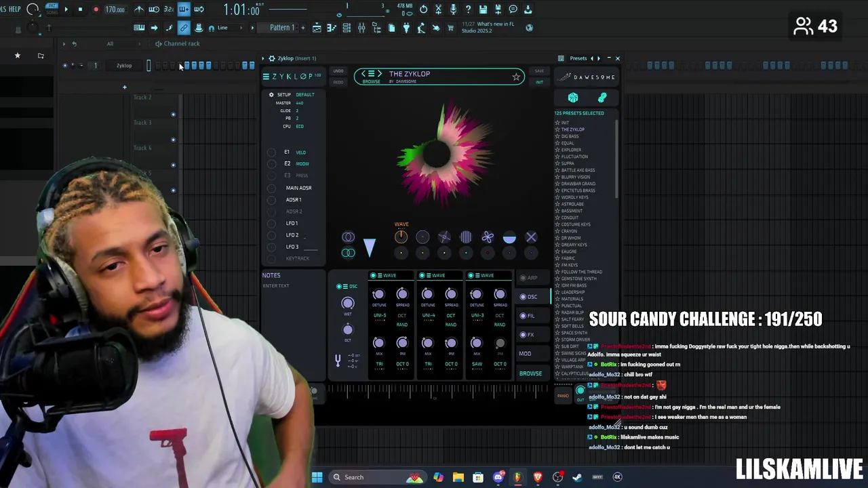Go to next preset arrow
868x488 pixels.
(x=379, y=74)
